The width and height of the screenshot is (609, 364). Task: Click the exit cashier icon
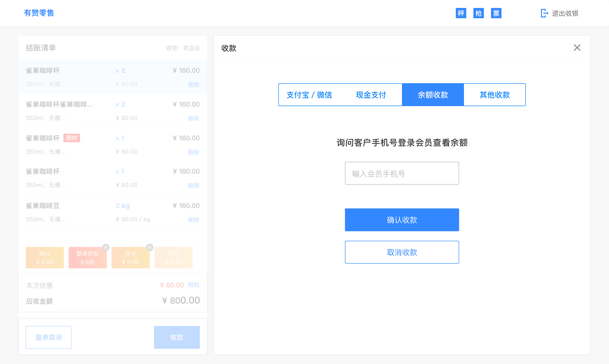[544, 13]
